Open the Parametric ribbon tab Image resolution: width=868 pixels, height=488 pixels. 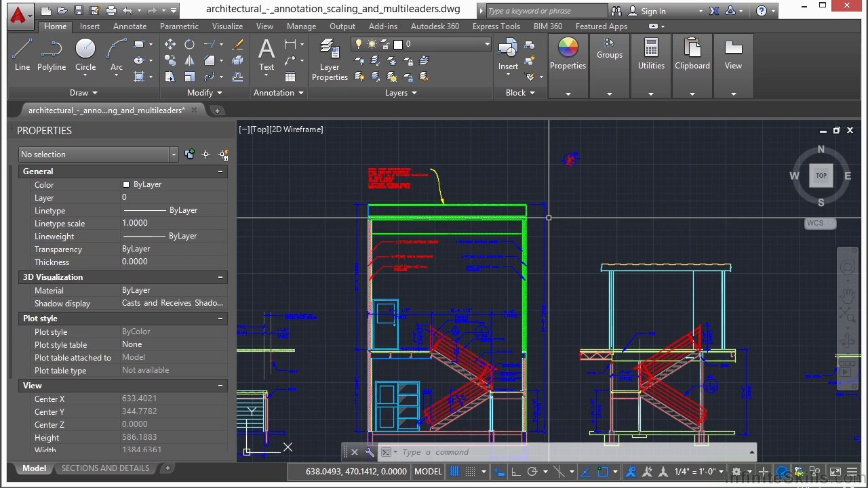pos(179,26)
